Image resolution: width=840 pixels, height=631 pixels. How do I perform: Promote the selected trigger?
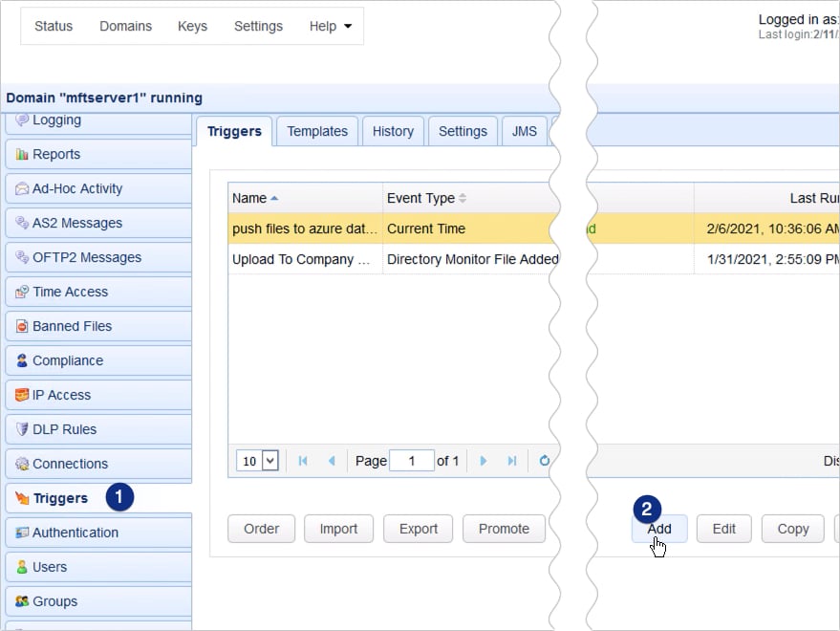pos(504,529)
